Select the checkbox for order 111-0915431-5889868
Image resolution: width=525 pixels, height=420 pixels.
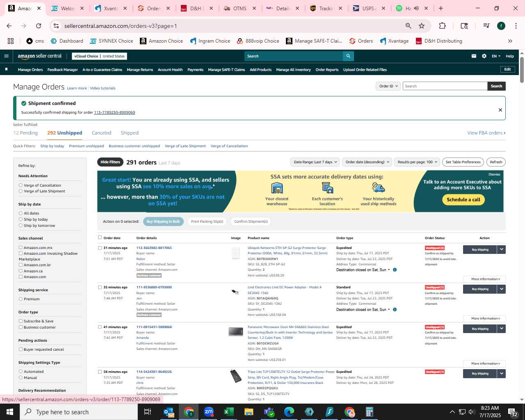tap(100, 327)
